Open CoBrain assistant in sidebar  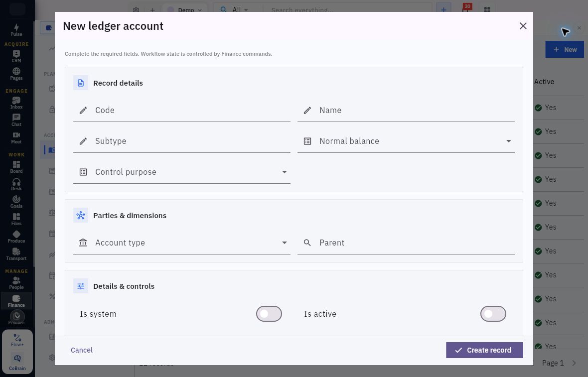coord(17,363)
